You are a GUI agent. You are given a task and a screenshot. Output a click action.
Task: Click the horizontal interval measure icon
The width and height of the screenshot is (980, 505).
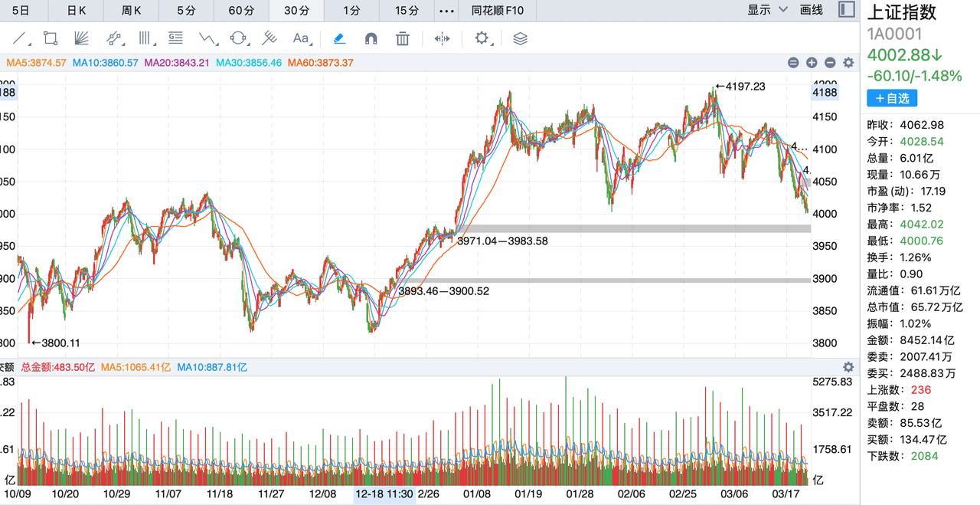pyautogui.click(x=442, y=38)
